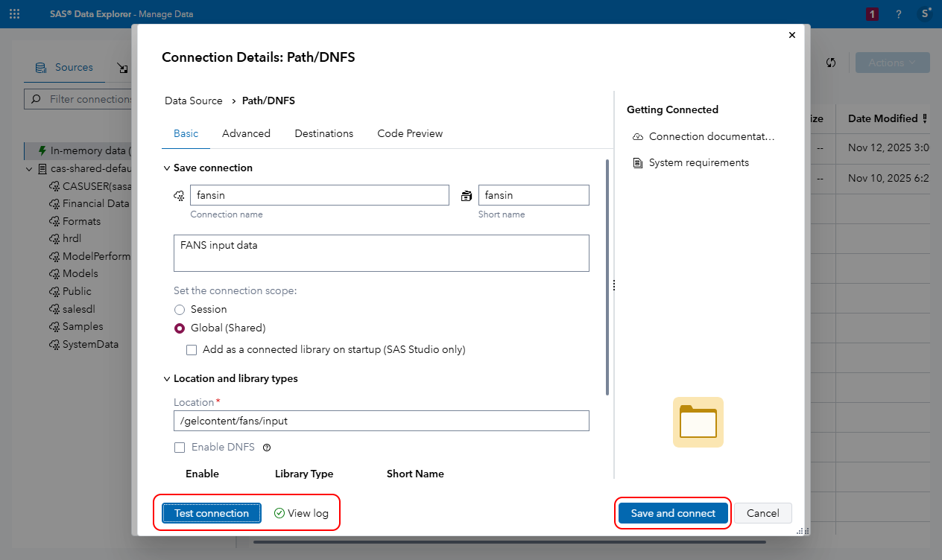Click the refresh icon near Actions
942x560 pixels.
click(x=831, y=63)
